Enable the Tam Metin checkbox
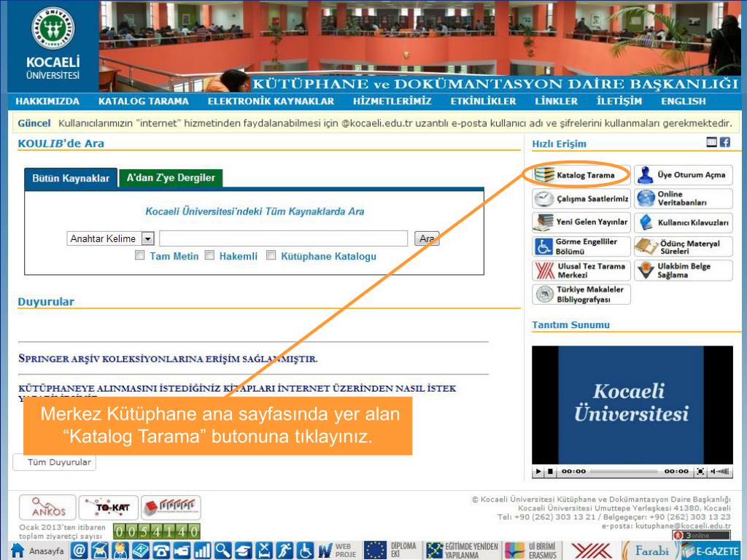 point(139,255)
